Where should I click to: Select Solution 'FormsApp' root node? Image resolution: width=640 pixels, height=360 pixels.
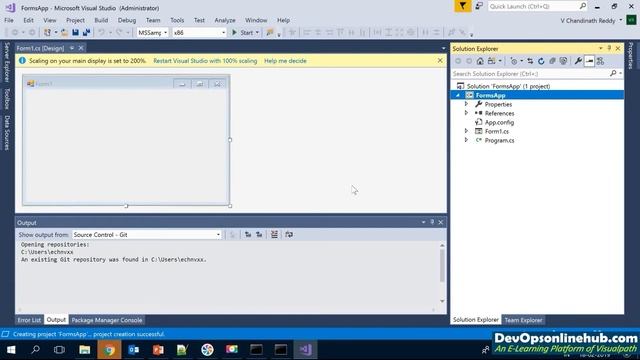click(x=508, y=86)
